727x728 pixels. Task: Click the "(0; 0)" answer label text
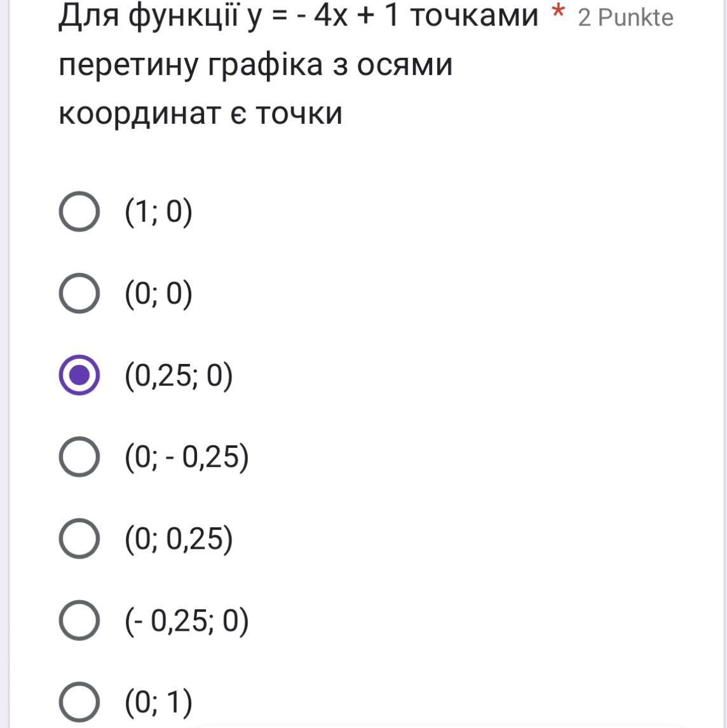click(158, 293)
